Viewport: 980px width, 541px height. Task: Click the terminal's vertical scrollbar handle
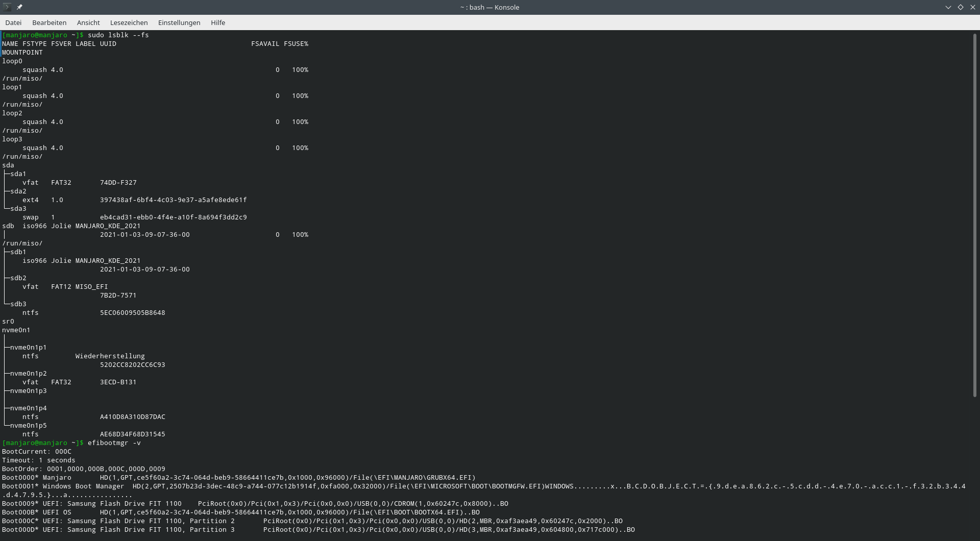974,214
